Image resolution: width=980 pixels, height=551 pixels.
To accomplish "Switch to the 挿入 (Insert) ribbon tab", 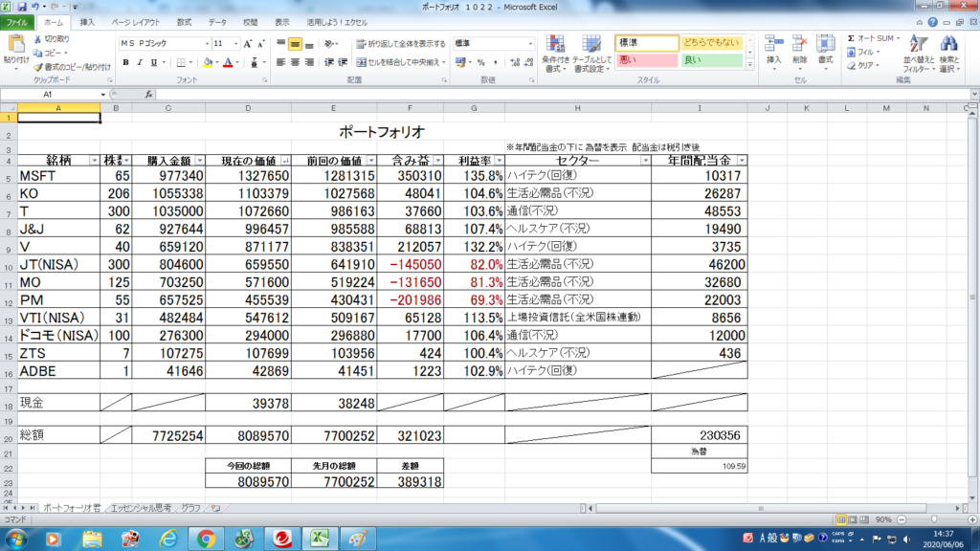I will pyautogui.click(x=87, y=23).
